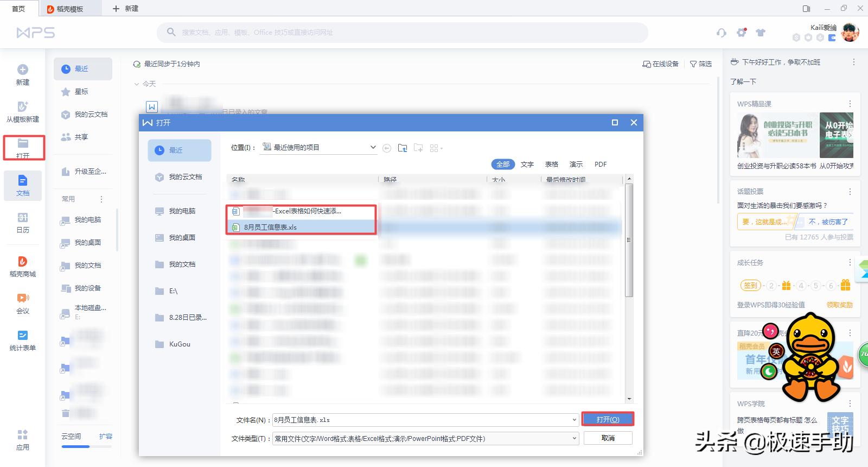Viewport: 868px width, 467px height.
Task: Select the 全部 file type filter
Action: 503,165
